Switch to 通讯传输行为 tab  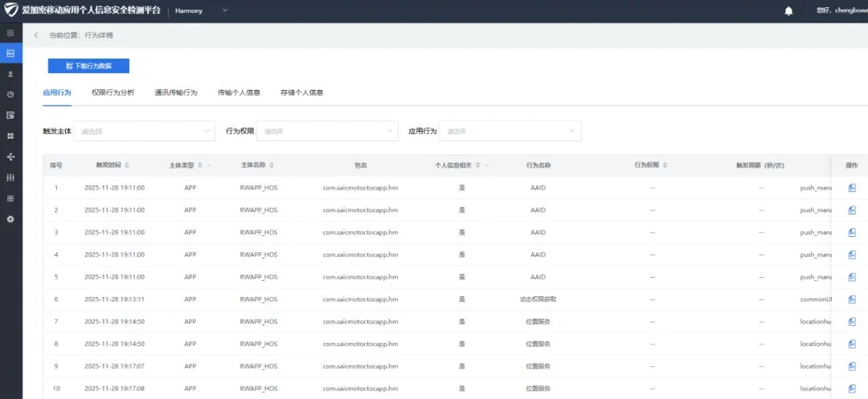coord(176,93)
